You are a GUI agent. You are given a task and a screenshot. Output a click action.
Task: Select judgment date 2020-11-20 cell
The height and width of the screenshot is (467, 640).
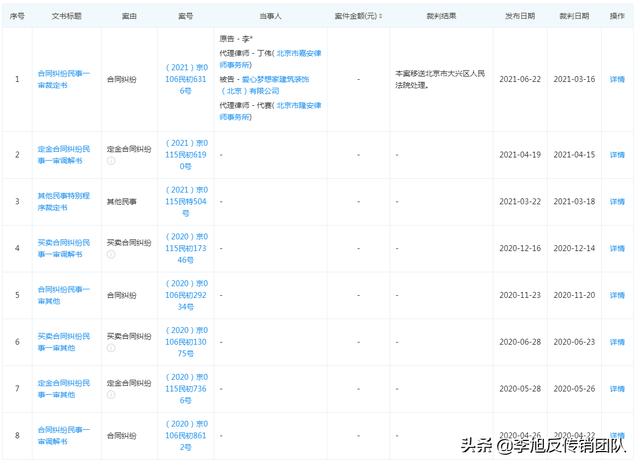(x=574, y=295)
